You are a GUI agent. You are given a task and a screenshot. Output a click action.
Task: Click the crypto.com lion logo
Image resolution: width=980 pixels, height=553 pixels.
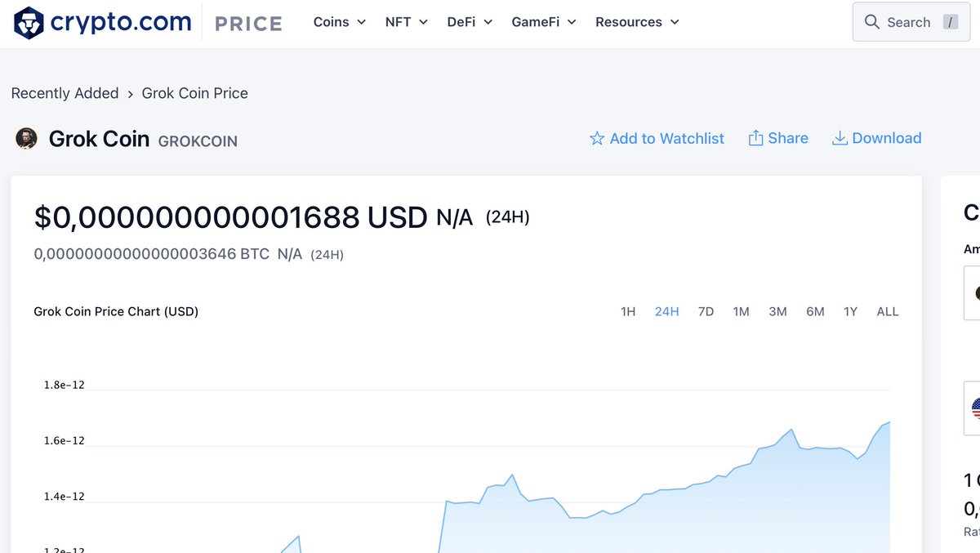29,22
